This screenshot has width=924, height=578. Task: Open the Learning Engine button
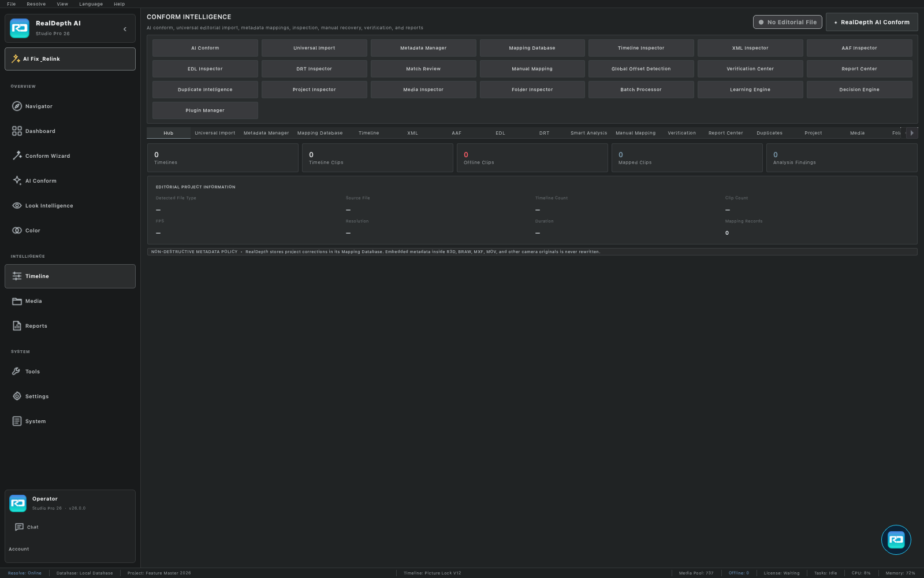click(x=750, y=90)
